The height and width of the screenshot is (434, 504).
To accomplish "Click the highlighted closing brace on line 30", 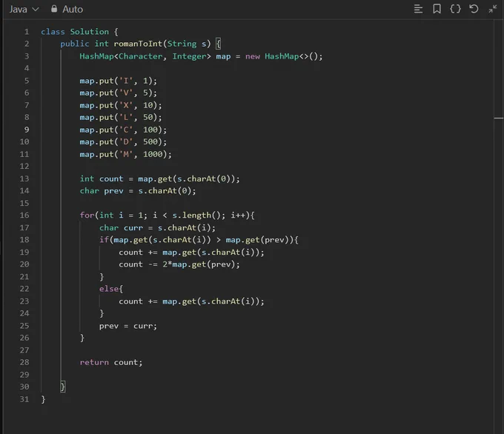I will coord(63,387).
